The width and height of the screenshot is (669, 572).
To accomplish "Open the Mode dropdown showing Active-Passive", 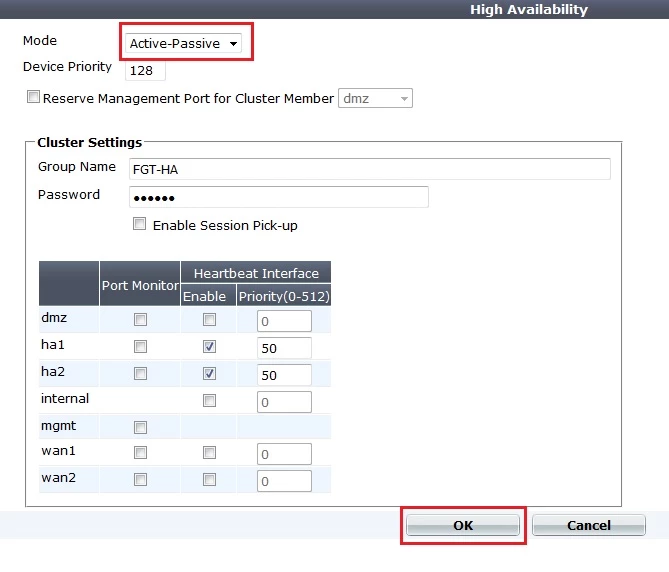I will click(183, 43).
